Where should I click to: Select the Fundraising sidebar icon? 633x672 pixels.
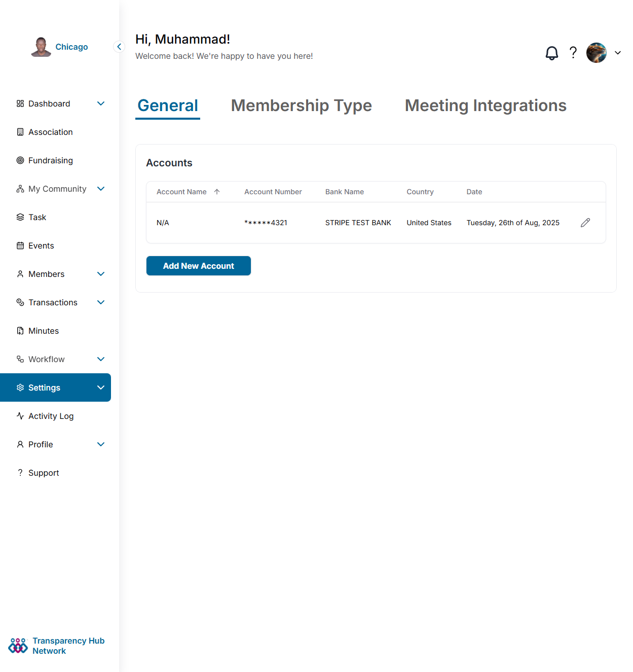[x=19, y=160]
